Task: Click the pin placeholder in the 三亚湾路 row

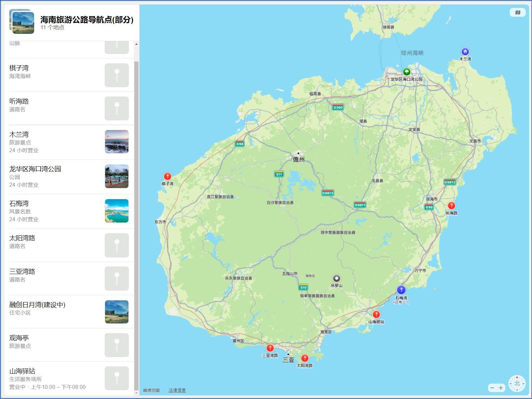Action: [x=117, y=279]
